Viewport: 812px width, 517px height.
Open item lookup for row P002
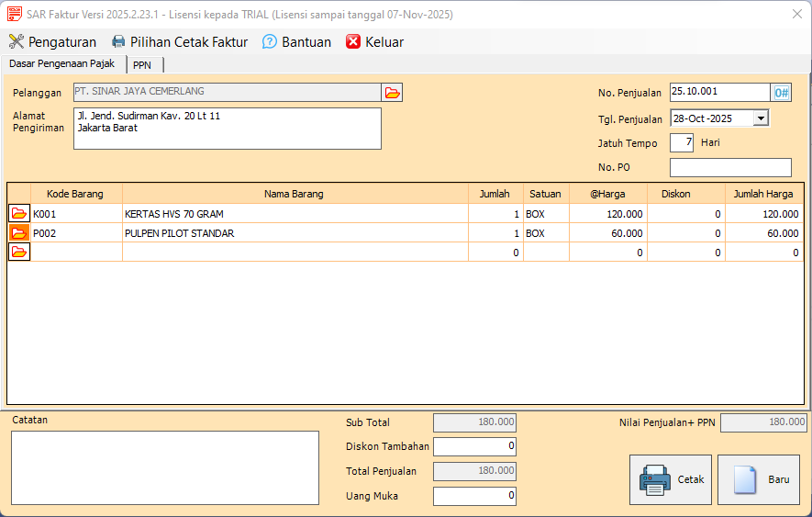pos(19,233)
